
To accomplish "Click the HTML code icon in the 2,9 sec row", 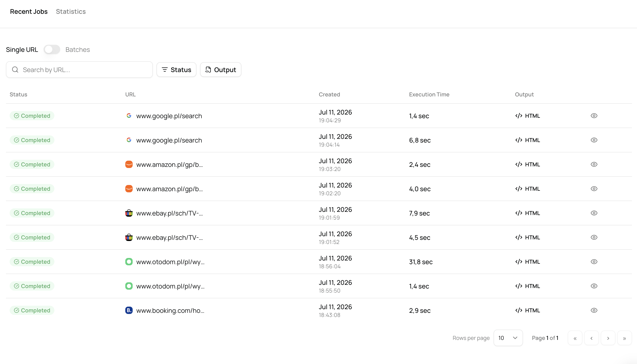I will click(519, 310).
